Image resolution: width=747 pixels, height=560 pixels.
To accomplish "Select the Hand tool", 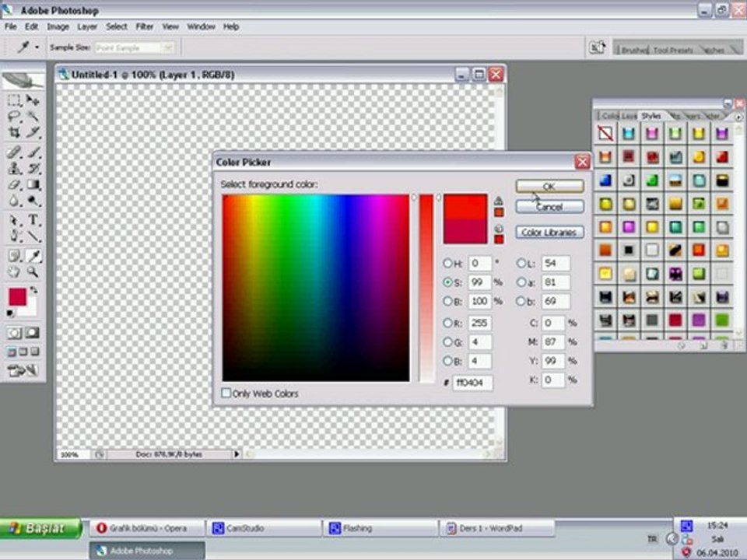I will (14, 272).
